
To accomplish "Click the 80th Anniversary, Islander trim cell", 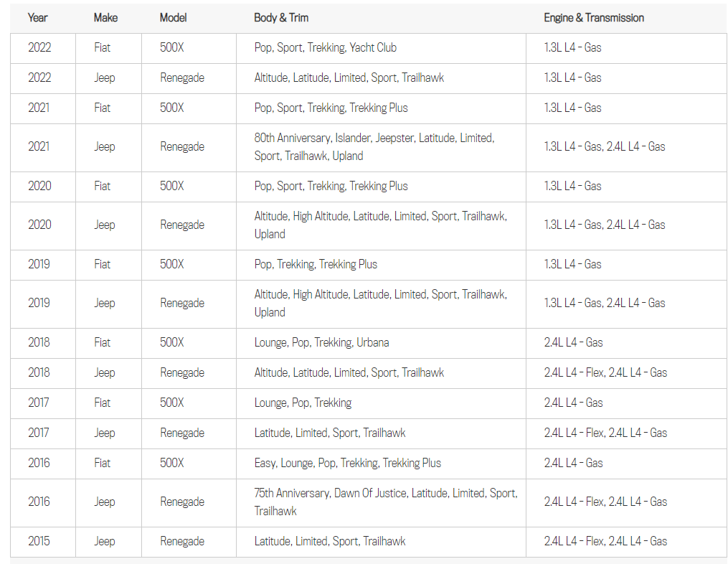I will click(374, 147).
